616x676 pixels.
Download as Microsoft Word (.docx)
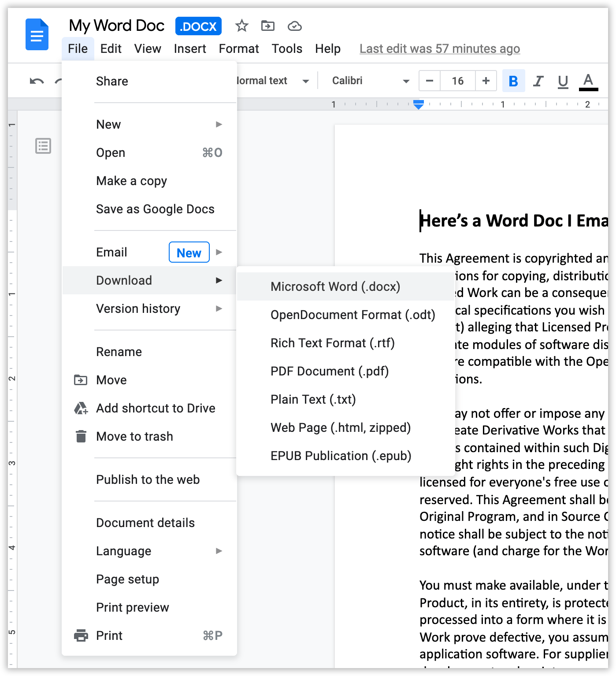tap(346, 286)
